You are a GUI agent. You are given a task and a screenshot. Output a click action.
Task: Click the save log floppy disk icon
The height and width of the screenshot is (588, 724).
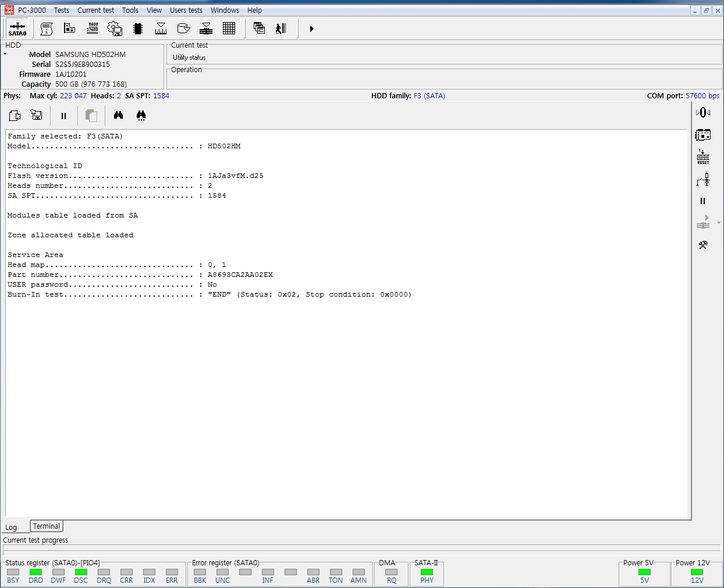(37, 116)
